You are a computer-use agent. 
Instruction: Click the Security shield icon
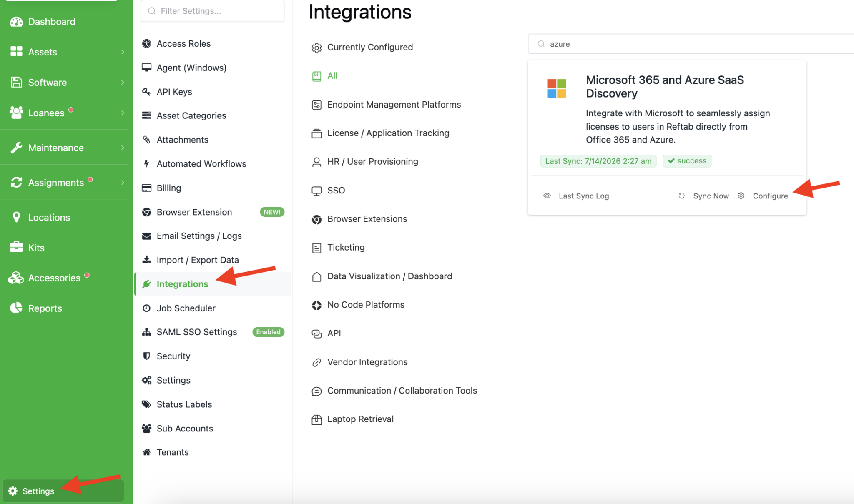(146, 356)
